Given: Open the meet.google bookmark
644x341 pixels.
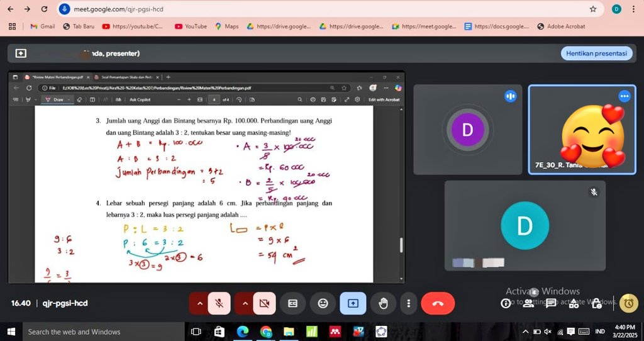Looking at the screenshot, I should point(425,26).
